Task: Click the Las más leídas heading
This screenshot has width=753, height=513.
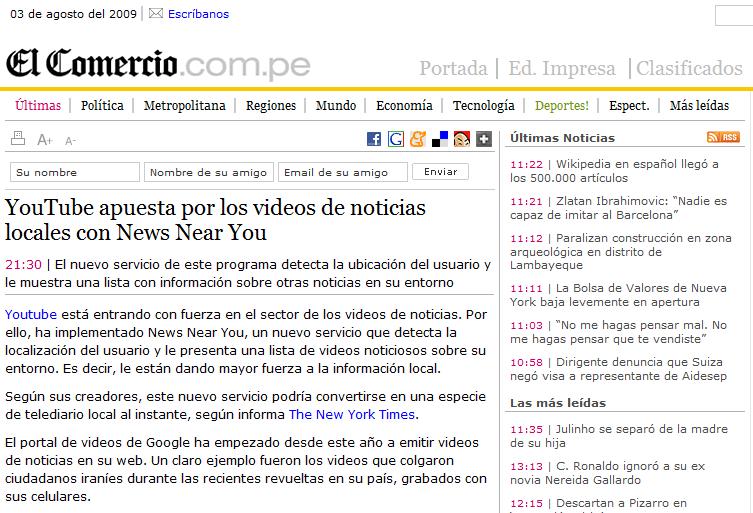Action: pos(558,403)
